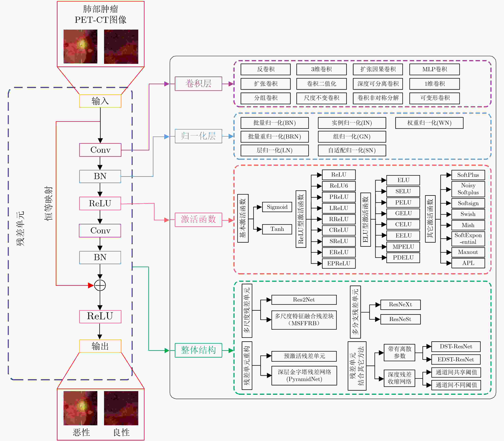The width and height of the screenshot is (504, 441).
Task: Click the APL box
Action: pos(468,263)
